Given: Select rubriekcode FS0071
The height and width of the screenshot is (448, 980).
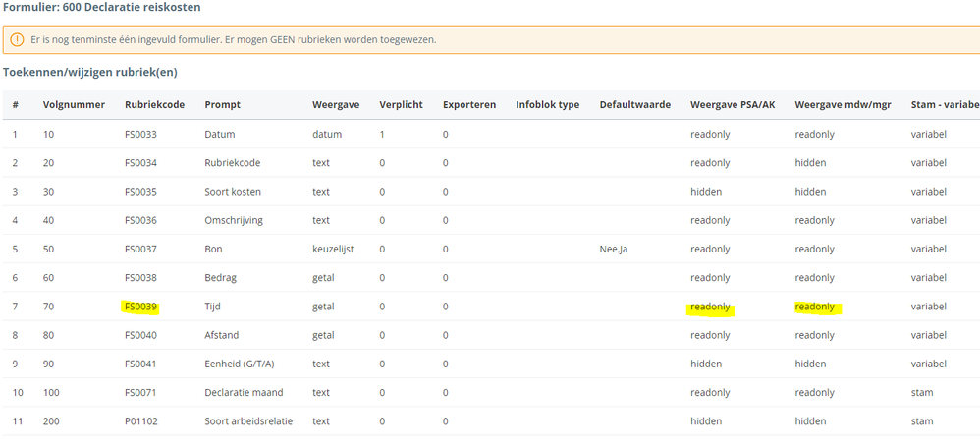Looking at the screenshot, I should coord(140,392).
